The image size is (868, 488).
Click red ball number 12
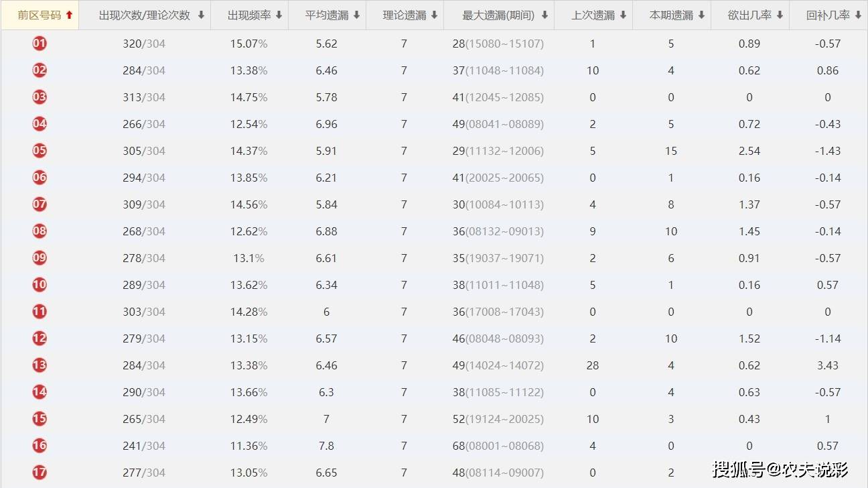coord(40,339)
